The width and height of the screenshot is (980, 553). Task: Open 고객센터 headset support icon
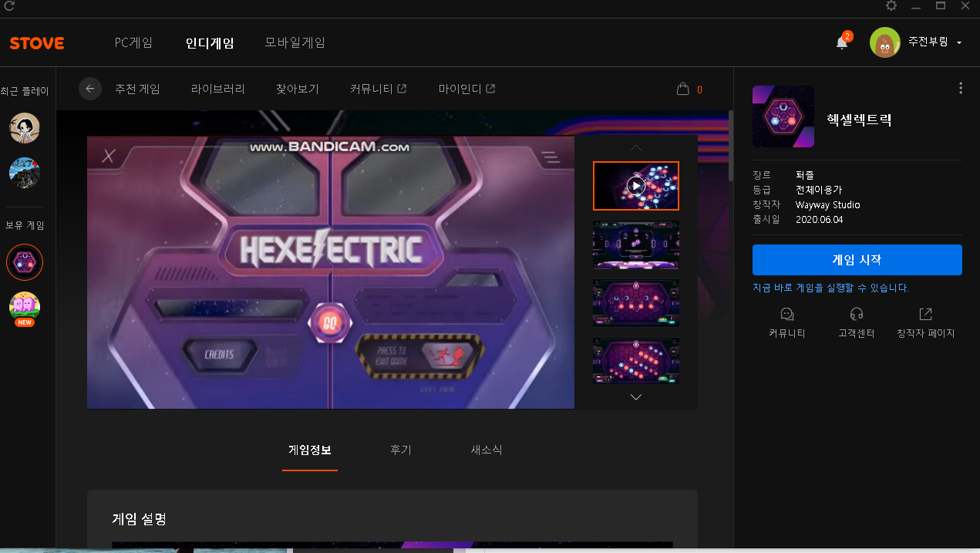click(x=856, y=315)
